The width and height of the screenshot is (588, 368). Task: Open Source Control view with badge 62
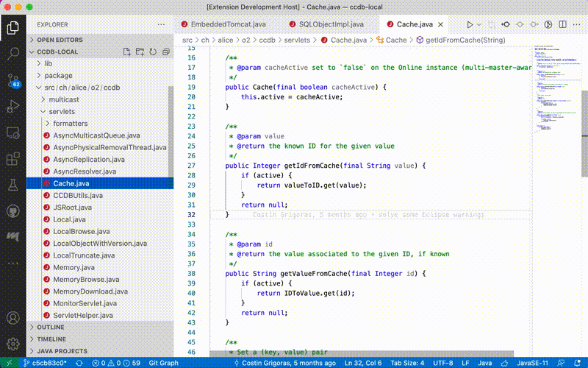pyautogui.click(x=12, y=80)
